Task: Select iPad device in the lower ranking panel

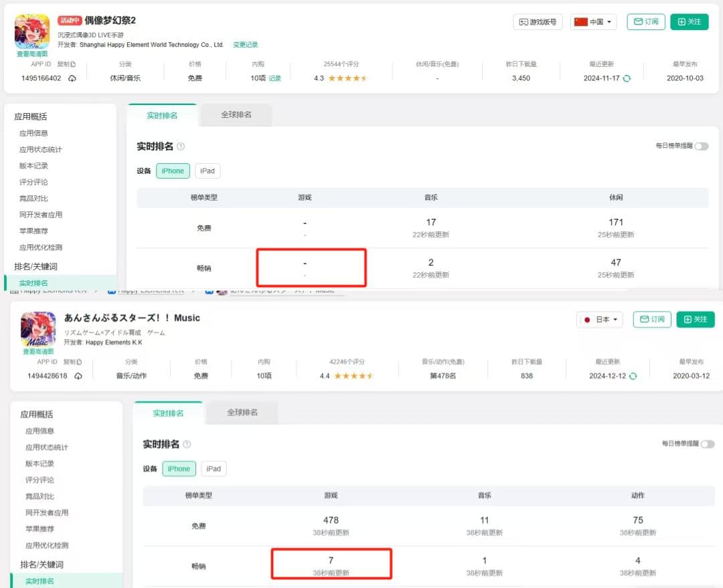Action: pyautogui.click(x=214, y=468)
